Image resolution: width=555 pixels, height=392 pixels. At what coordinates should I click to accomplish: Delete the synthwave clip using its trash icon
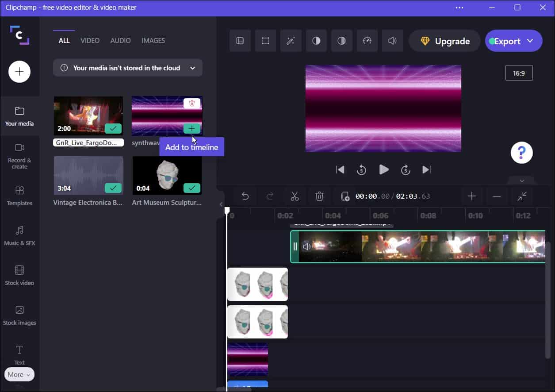191,103
